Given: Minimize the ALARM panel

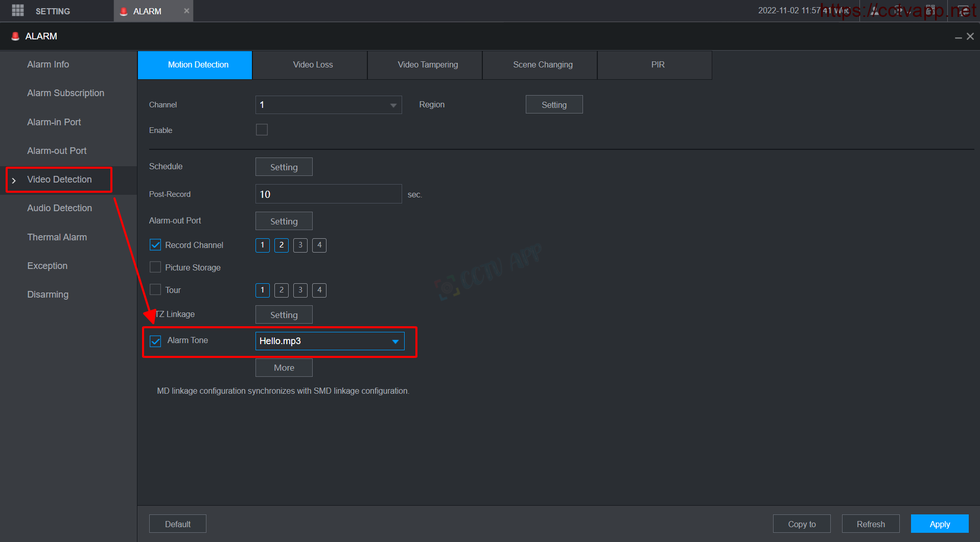Looking at the screenshot, I should pos(958,37).
